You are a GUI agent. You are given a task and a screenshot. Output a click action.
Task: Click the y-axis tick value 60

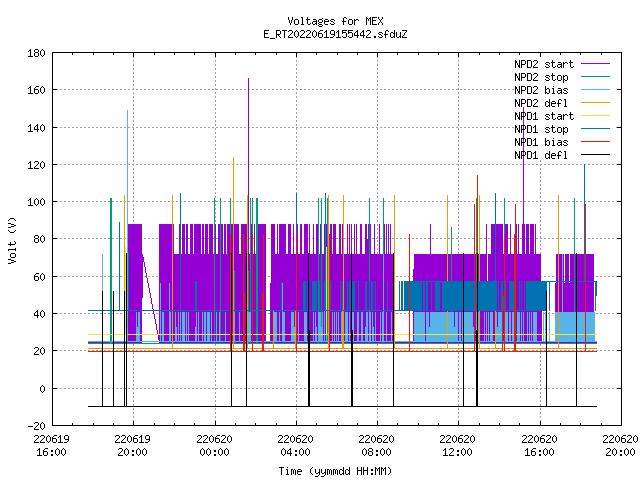coord(39,277)
